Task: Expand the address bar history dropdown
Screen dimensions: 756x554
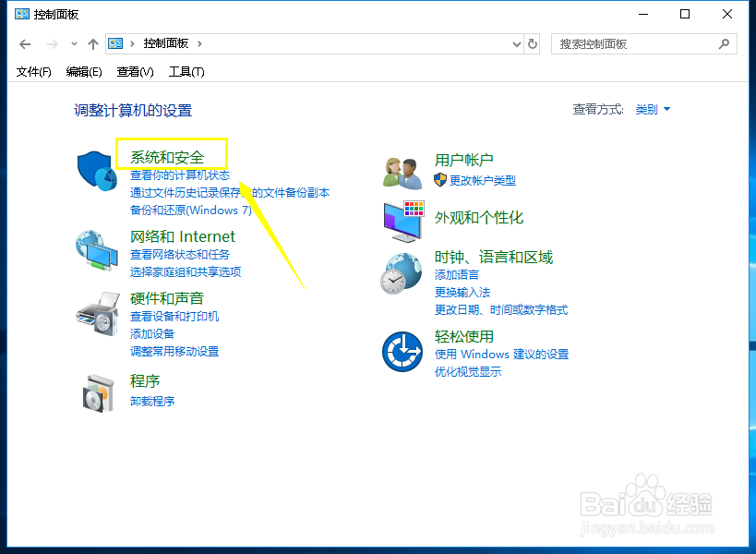Action: point(516,44)
